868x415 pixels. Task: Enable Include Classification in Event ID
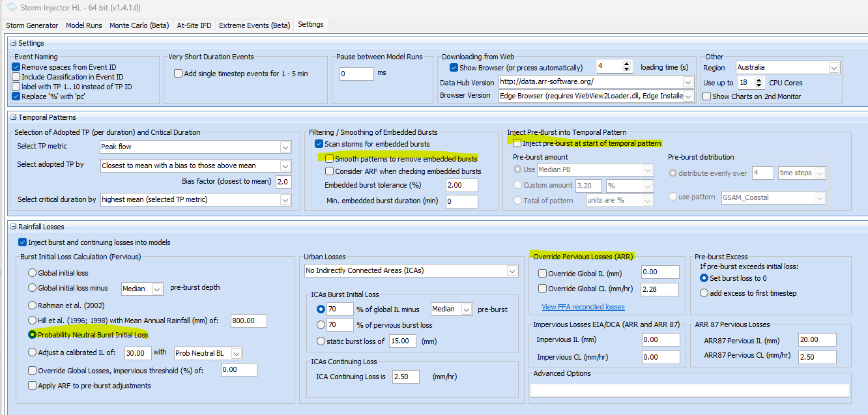(x=16, y=77)
